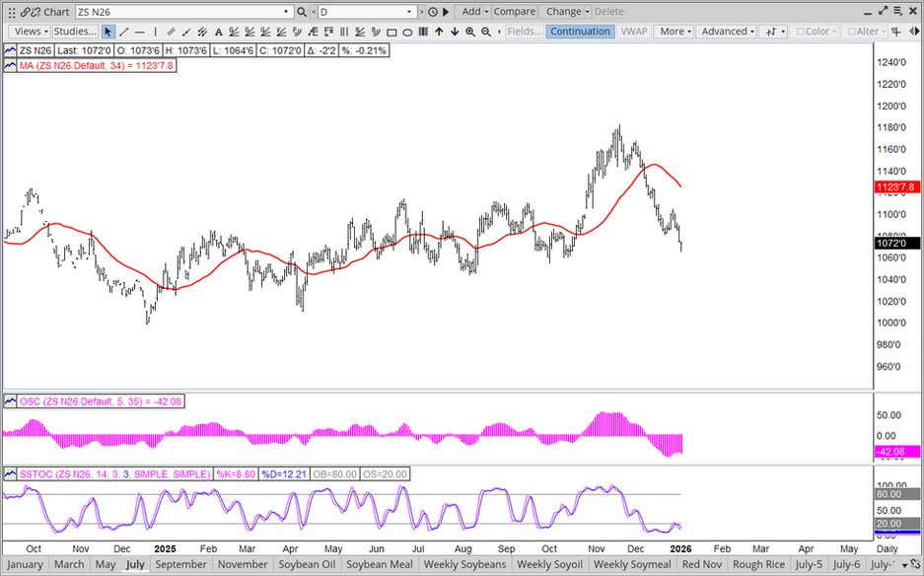Click the OS=20.00 oversold label

(x=385, y=474)
